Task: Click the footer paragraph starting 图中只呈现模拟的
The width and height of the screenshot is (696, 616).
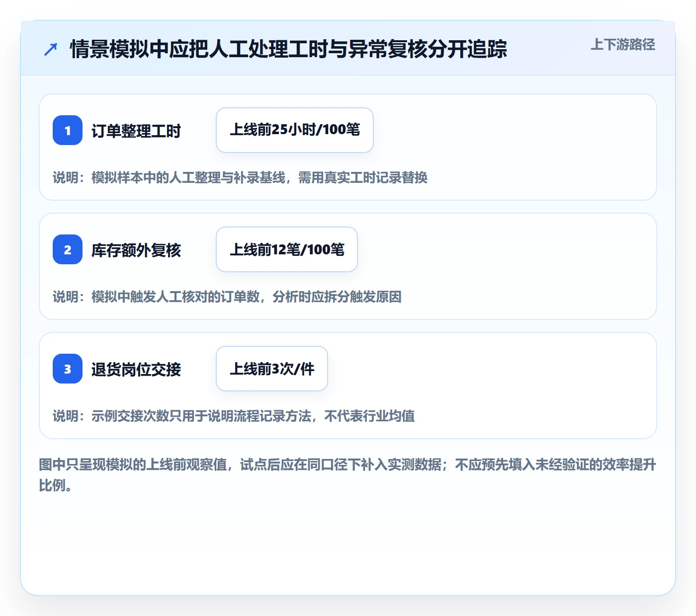Action: pos(348,475)
